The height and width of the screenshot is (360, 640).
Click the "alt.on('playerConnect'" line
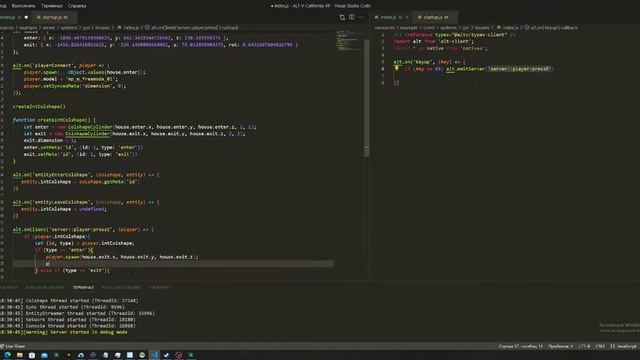(61, 65)
